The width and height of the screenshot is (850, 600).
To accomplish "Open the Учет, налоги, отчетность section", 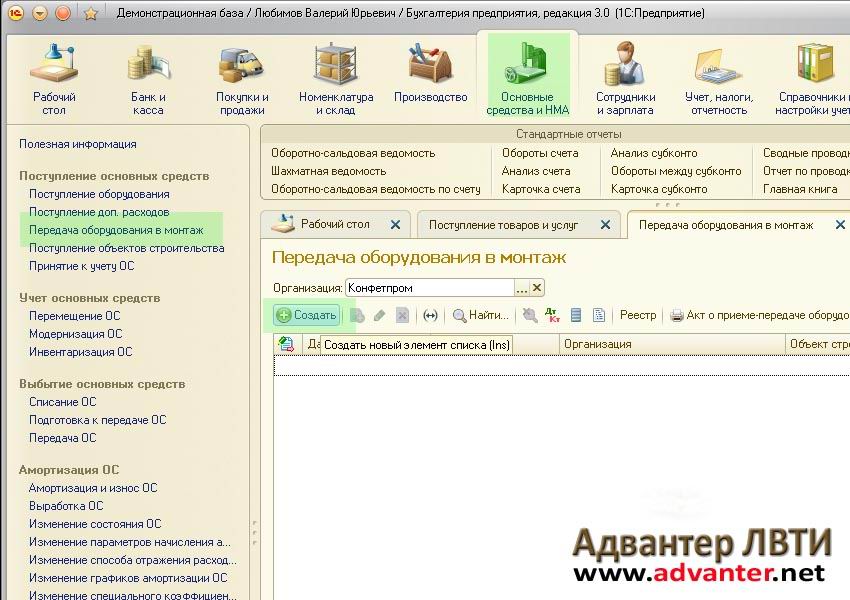I will tap(719, 79).
